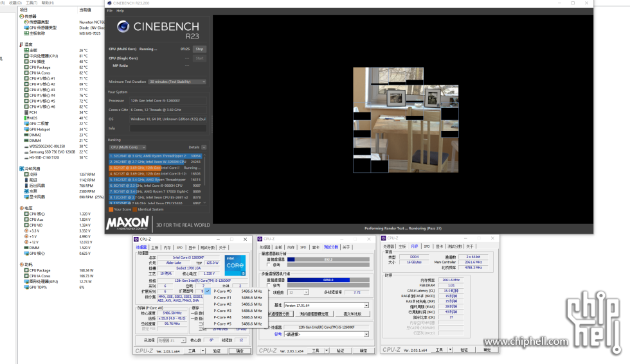Click the 温度 thermometer group icon
The image size is (630, 364).
(x=22, y=44)
